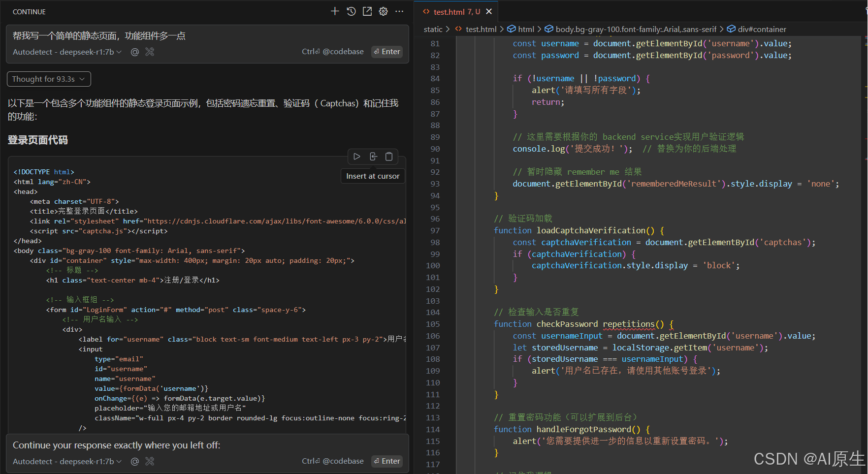Click the static breadcrumb segment

433,30
